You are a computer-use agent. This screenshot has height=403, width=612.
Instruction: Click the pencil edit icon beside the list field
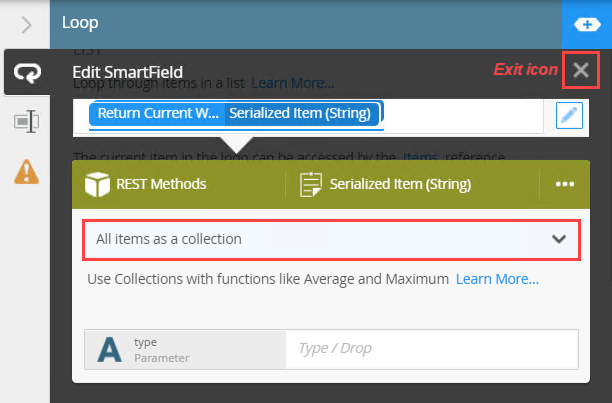[x=568, y=116]
